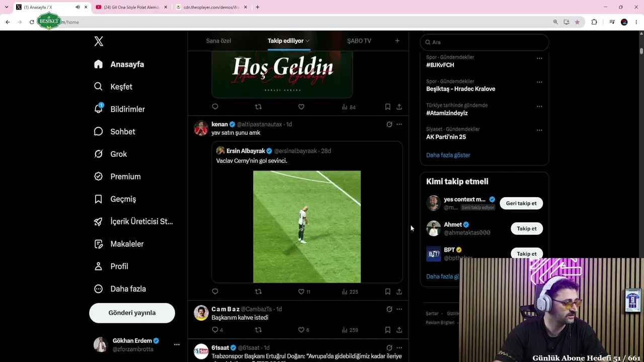Bookmark CamBaz's post
This screenshot has width=644, height=362.
coord(387,330)
